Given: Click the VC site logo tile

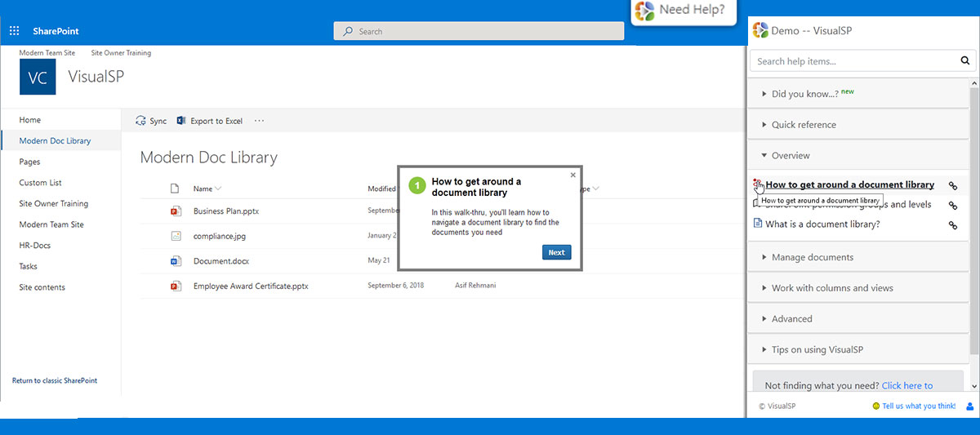Looking at the screenshot, I should point(38,78).
